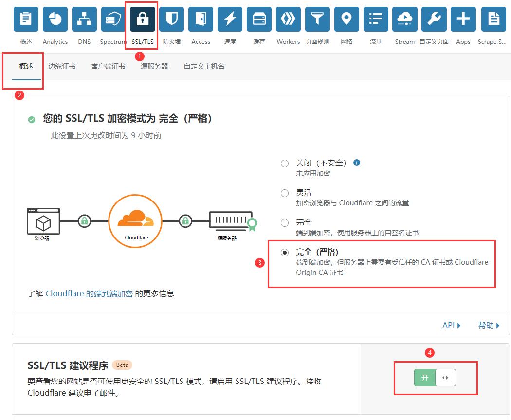Open the 缓存 caching drive icon

tap(259, 19)
